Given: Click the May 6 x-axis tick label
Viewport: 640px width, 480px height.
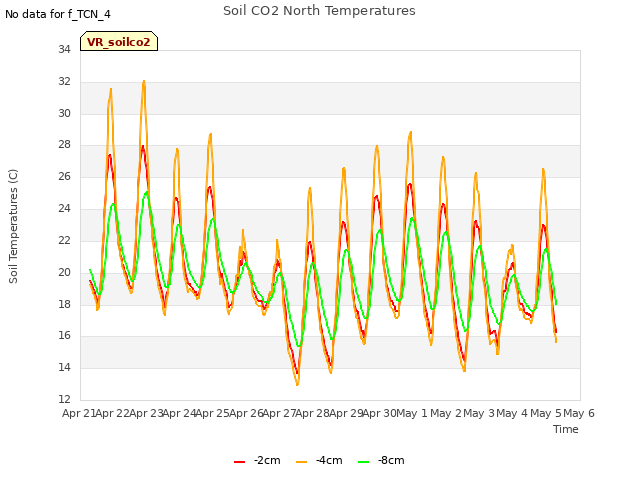Looking at the screenshot, I should (x=579, y=413).
